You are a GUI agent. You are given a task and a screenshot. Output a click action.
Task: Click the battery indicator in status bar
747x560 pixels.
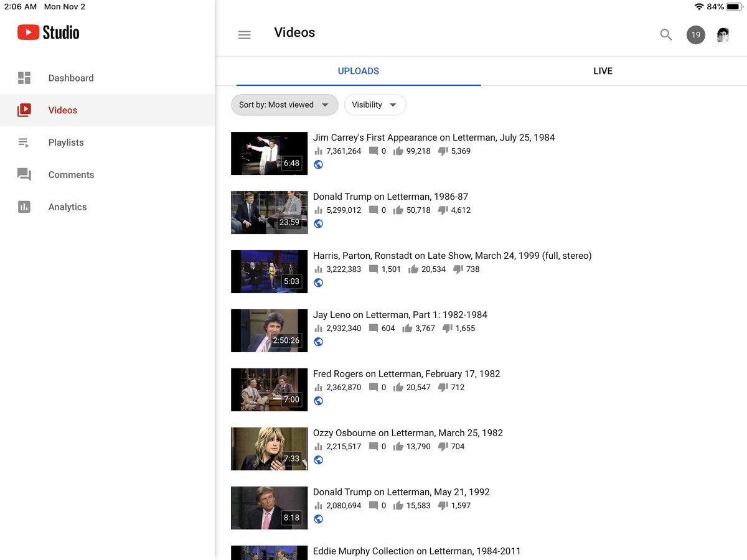(x=733, y=6)
